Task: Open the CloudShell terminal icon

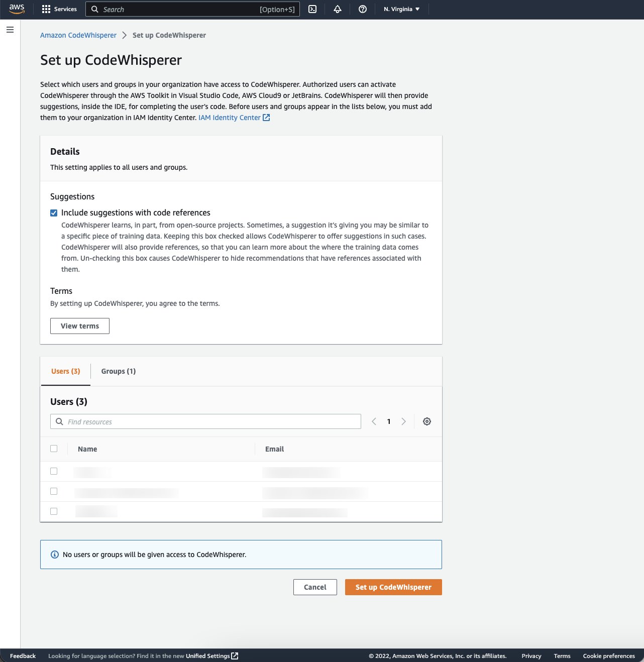Action: coord(312,9)
